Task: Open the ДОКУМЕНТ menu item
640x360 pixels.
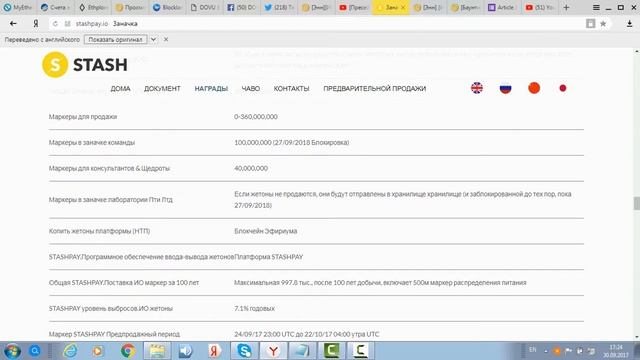Action: coord(162,89)
